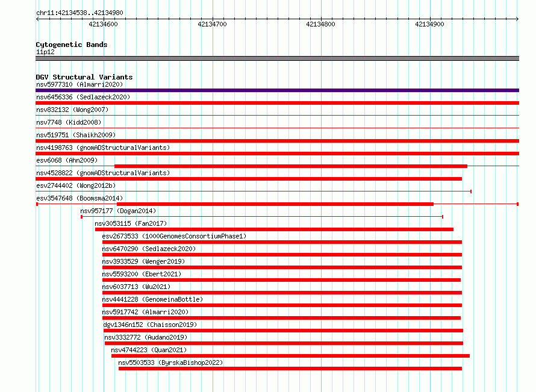Click the esv6068 (Ahn2009) label

(67, 160)
